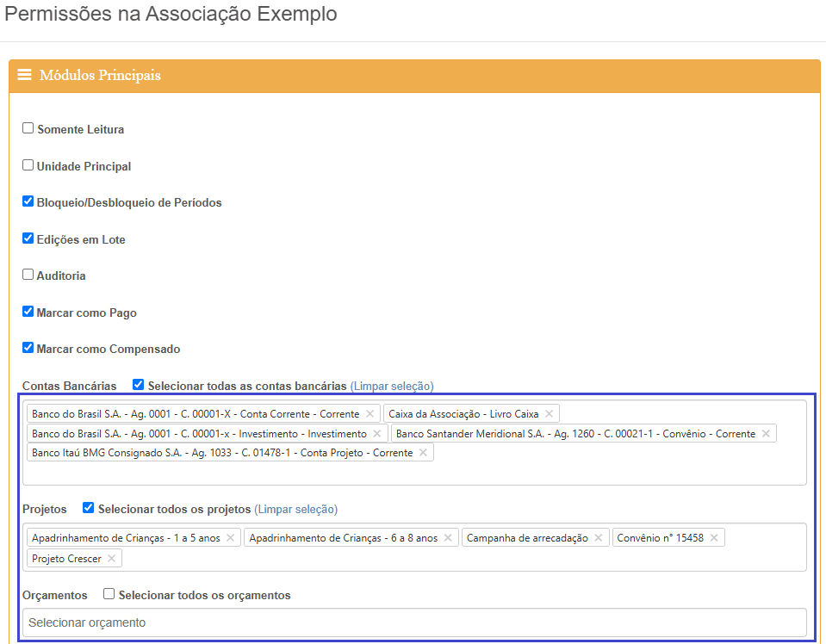Uncheck Bloqueio/Desbloqueio de Períodos
Viewport: 826px width, 644px height.
[28, 201]
